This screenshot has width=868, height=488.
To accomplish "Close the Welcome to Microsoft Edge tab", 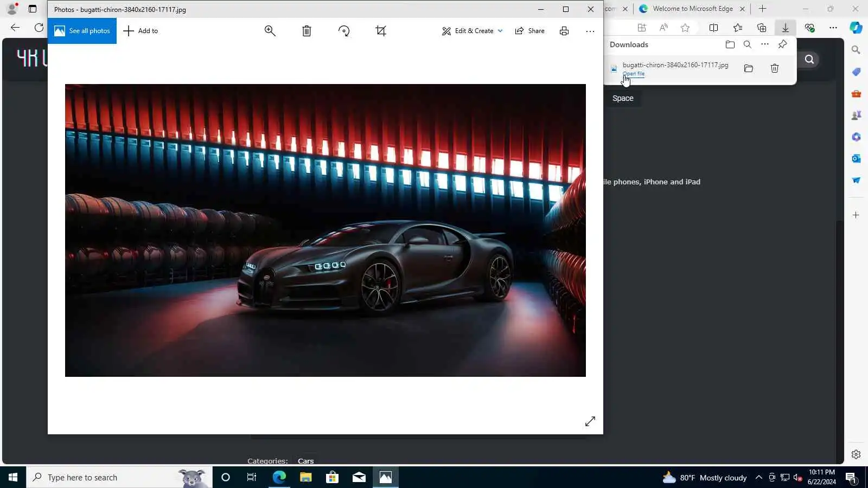I will point(742,9).
